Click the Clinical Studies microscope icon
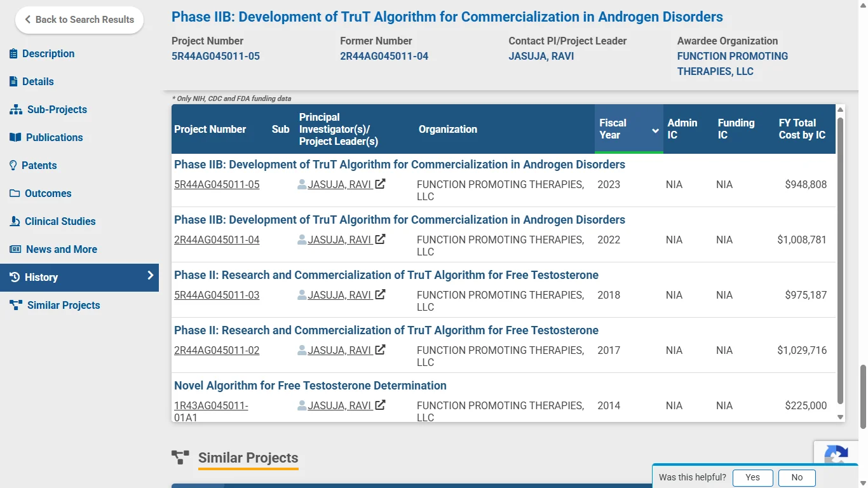 (x=15, y=221)
